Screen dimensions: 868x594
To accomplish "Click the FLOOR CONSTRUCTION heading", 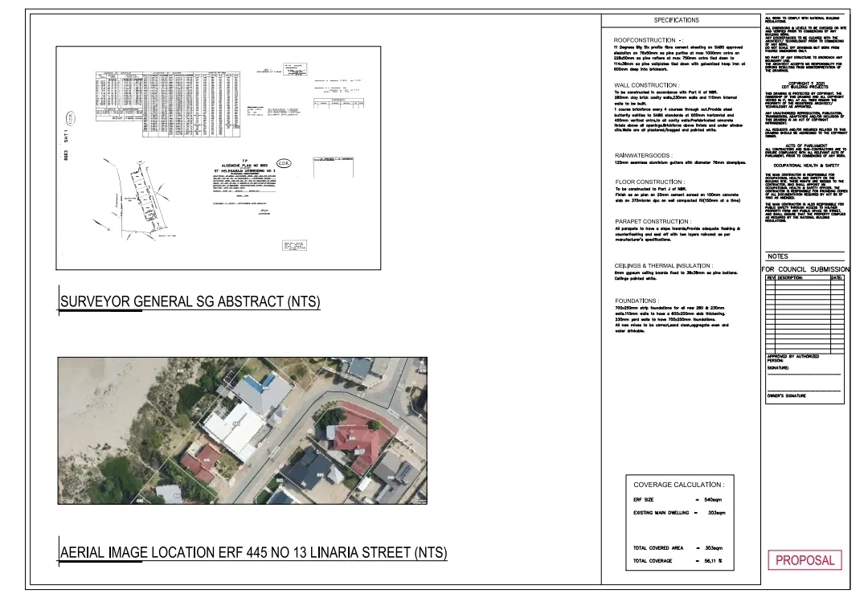I will (650, 182).
